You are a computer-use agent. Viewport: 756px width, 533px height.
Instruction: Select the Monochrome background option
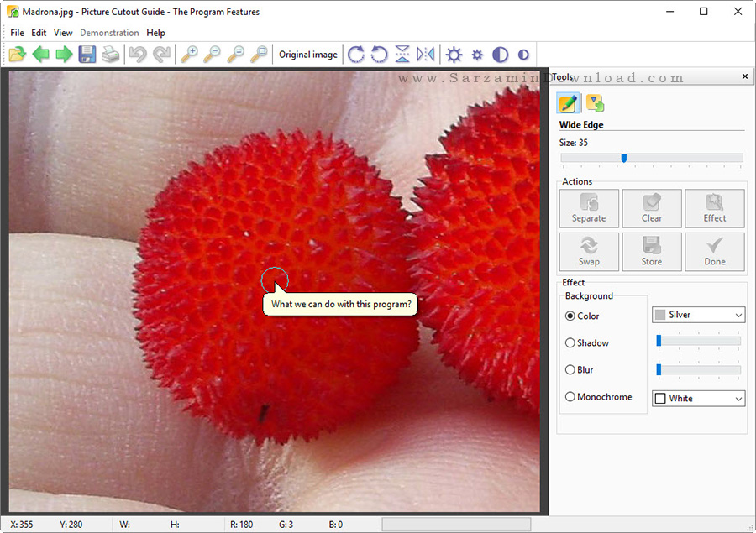click(x=598, y=397)
